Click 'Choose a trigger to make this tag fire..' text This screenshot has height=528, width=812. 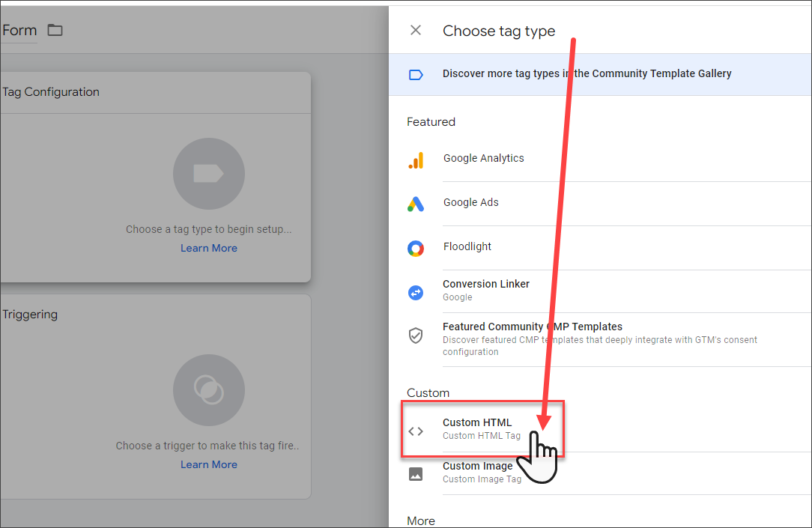207,445
